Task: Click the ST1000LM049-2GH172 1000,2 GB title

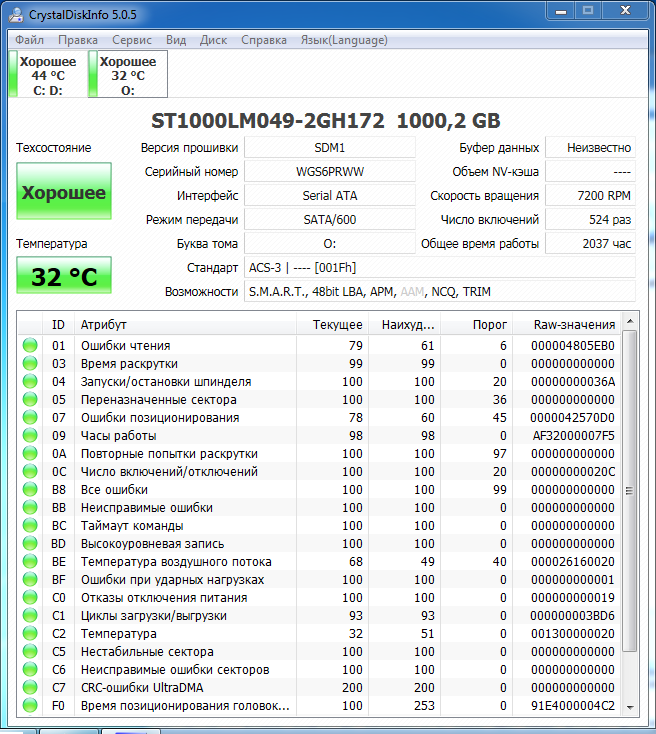Action: tap(326, 121)
